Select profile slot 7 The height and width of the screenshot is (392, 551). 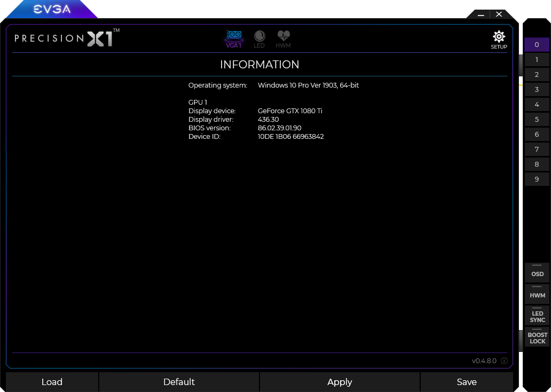(537, 150)
